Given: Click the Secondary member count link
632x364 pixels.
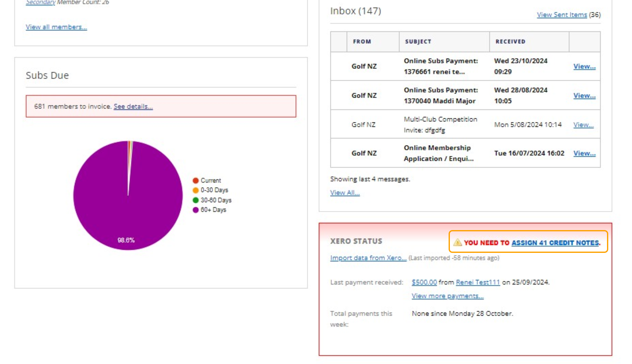Looking at the screenshot, I should click(x=41, y=2).
